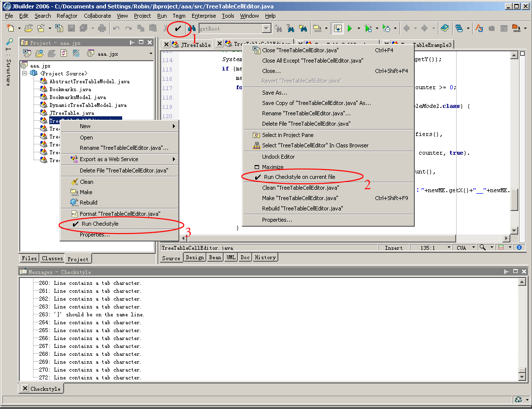Click the Copy toolbar icon
This screenshot has height=409, width=532.
pos(141,29)
